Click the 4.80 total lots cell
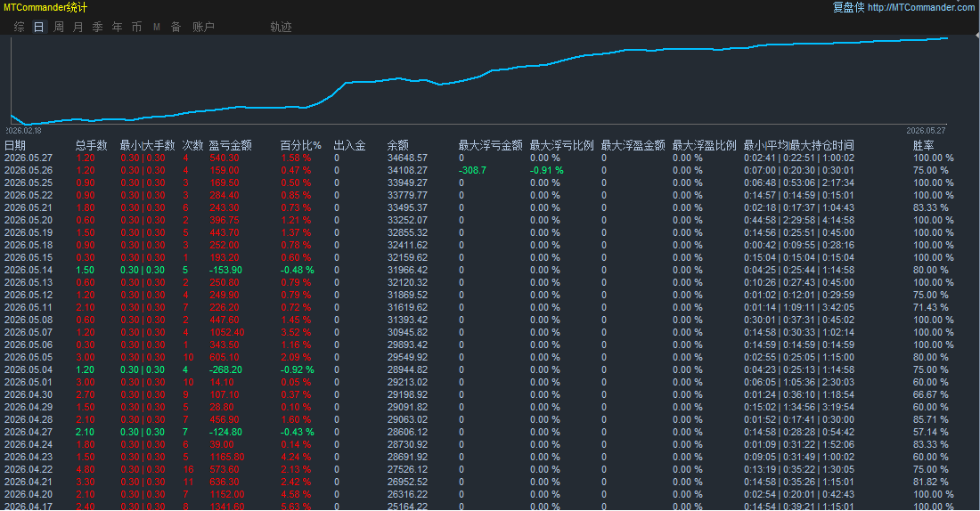 click(86, 470)
